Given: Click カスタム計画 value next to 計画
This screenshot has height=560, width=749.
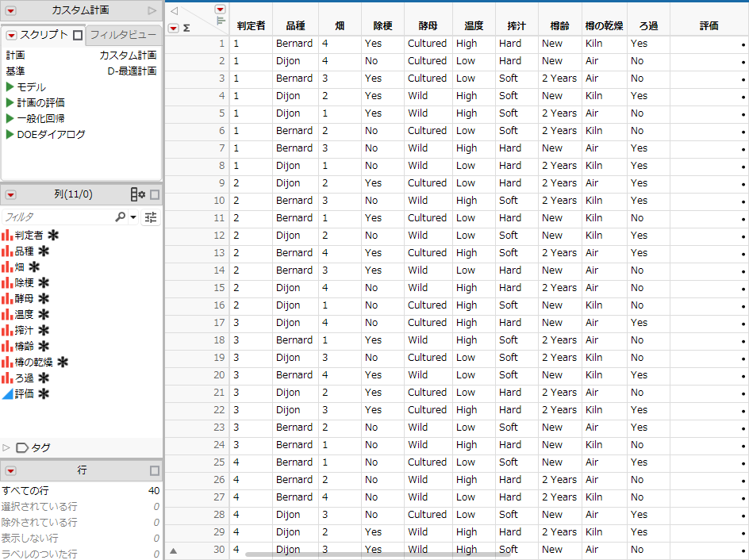Looking at the screenshot, I should (128, 56).
